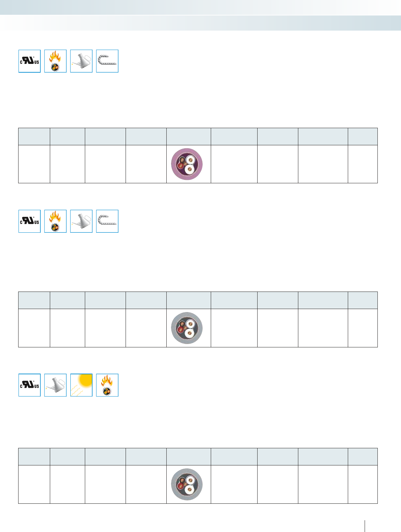This screenshot has width=401, height=532.
Task: Click the leftmost header cell of the top table
Action: pos(34,137)
